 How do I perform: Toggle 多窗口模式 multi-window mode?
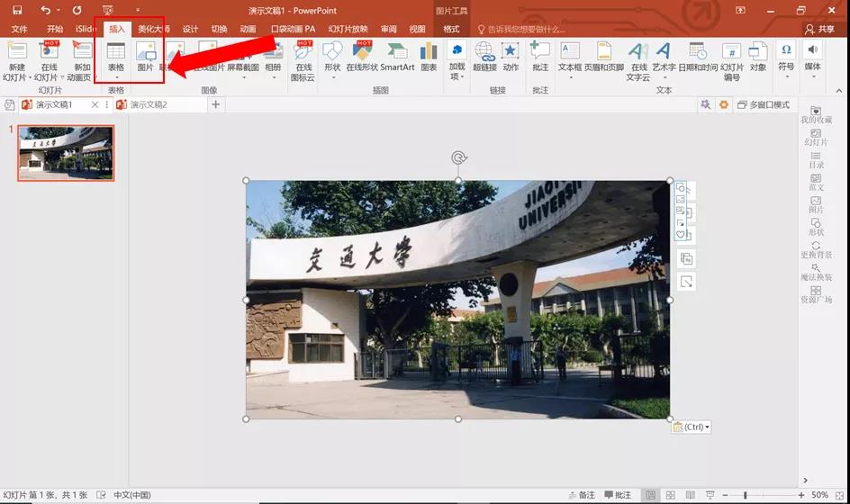click(764, 104)
